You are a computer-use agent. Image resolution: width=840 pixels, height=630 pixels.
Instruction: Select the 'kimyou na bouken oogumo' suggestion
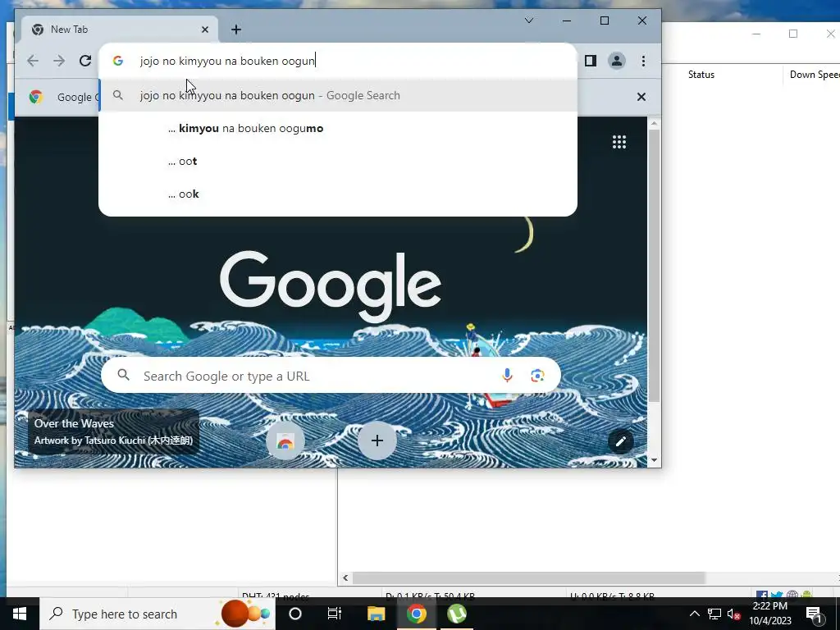point(338,129)
